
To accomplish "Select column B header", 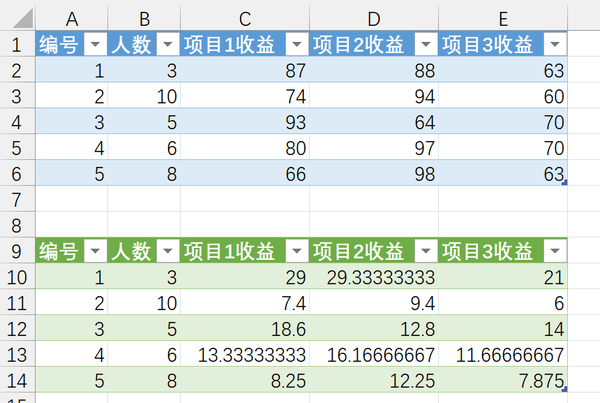I will click(x=144, y=18).
